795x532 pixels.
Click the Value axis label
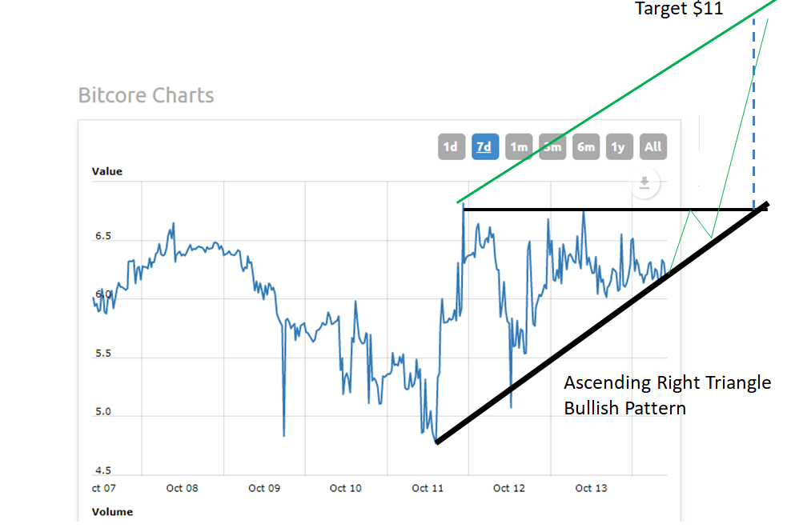coord(106,171)
